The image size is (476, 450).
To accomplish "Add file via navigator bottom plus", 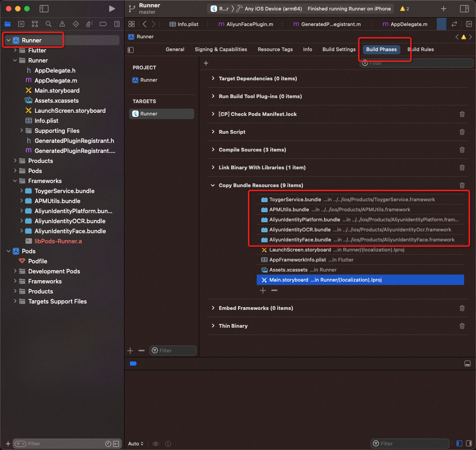I will [x=8, y=444].
